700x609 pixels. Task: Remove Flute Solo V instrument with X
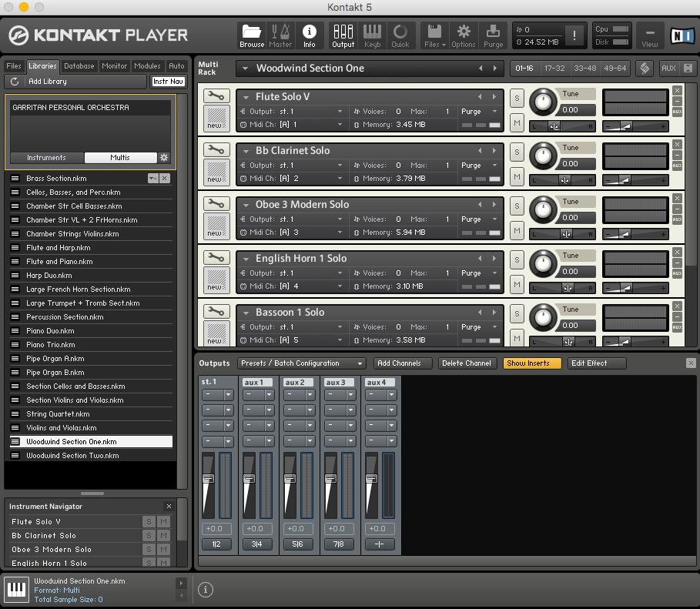(677, 90)
